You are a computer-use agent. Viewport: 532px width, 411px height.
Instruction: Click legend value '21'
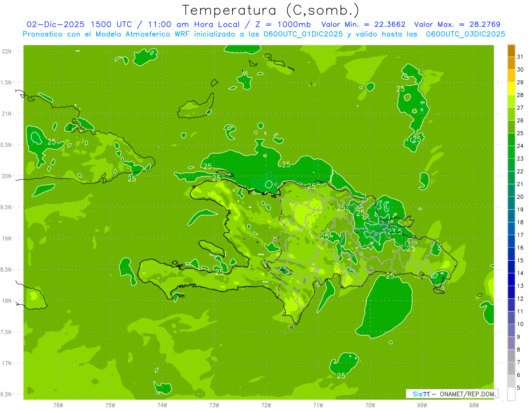point(520,184)
